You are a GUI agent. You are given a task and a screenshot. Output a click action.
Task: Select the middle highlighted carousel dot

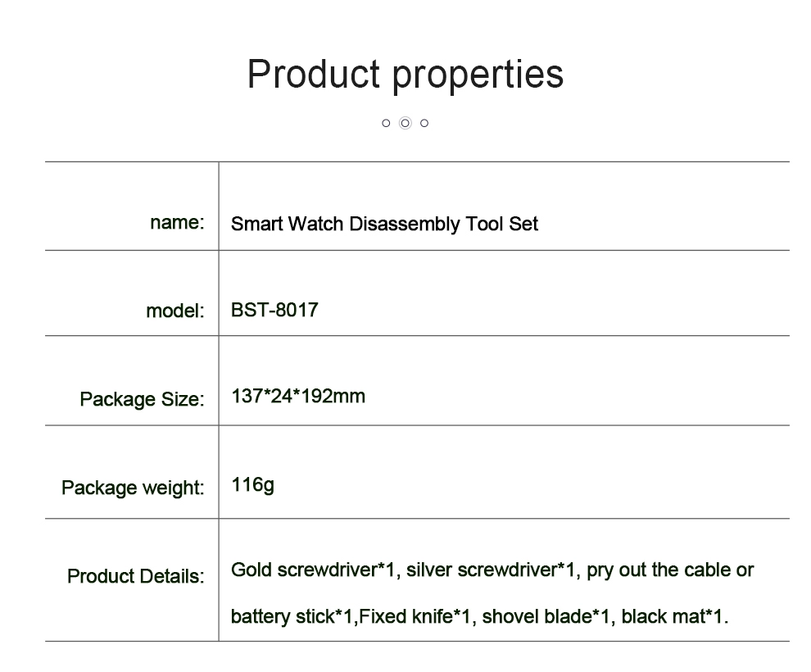coord(405,123)
